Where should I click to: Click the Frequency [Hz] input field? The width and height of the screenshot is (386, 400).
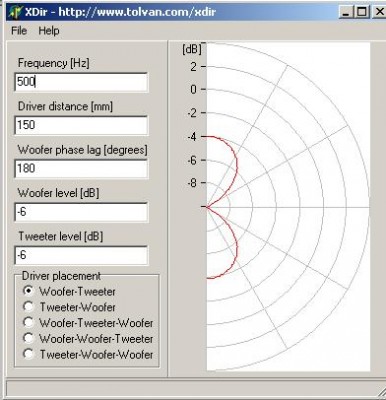tap(81, 82)
